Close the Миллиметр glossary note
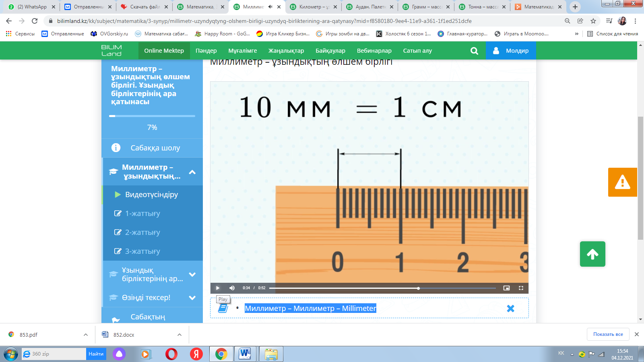 (x=510, y=309)
